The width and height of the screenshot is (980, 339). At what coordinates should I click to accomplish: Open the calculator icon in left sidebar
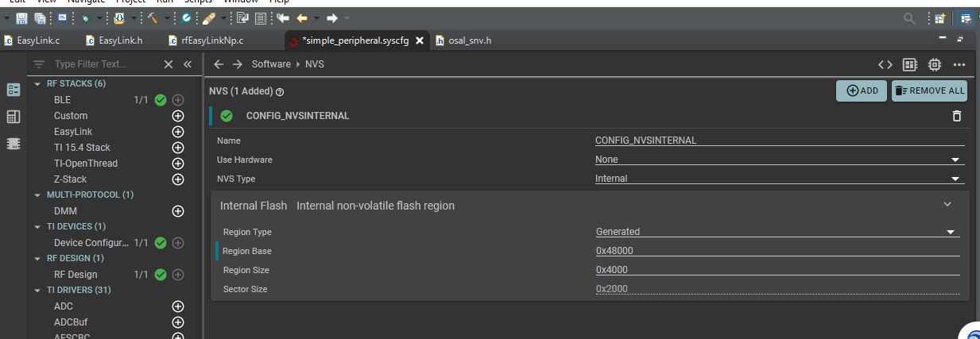13,117
